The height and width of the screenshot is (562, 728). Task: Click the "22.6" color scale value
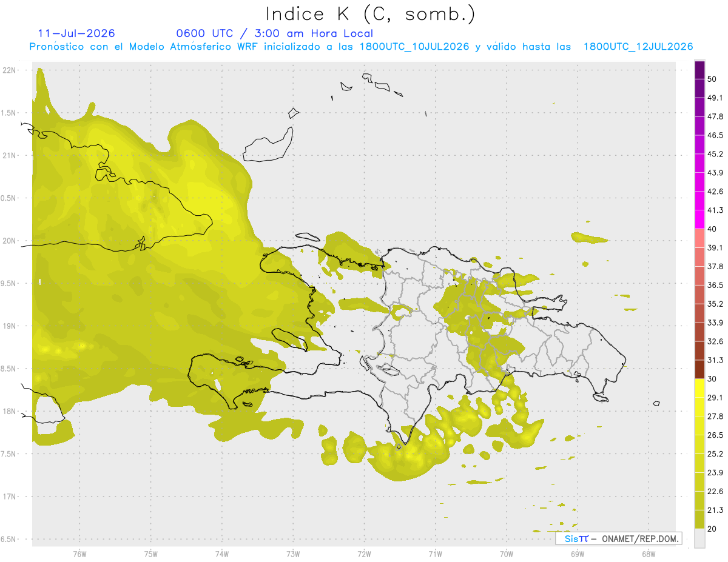715,492
